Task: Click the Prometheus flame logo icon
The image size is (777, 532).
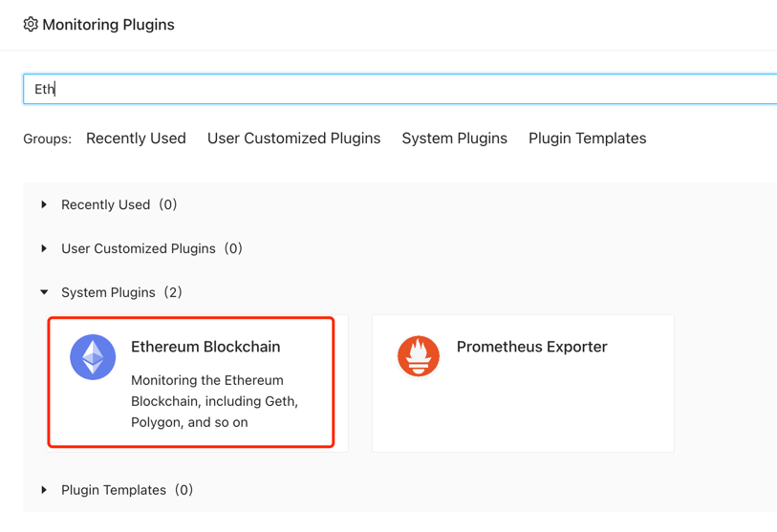Action: 419,356
